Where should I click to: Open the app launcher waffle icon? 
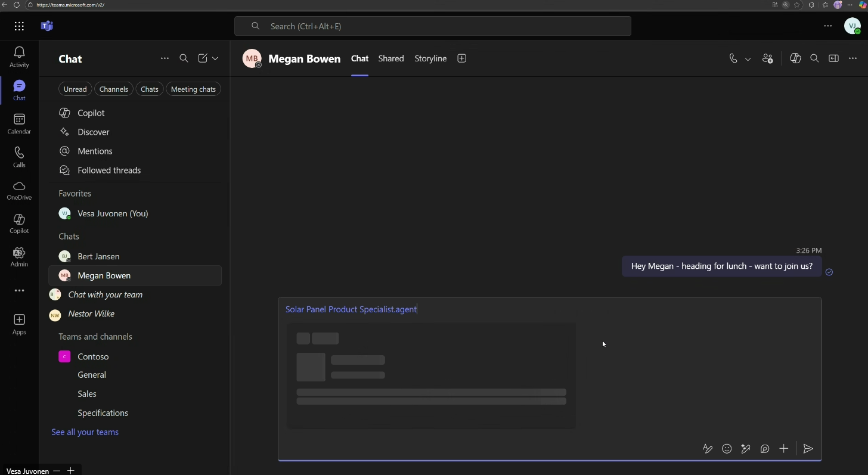point(19,26)
